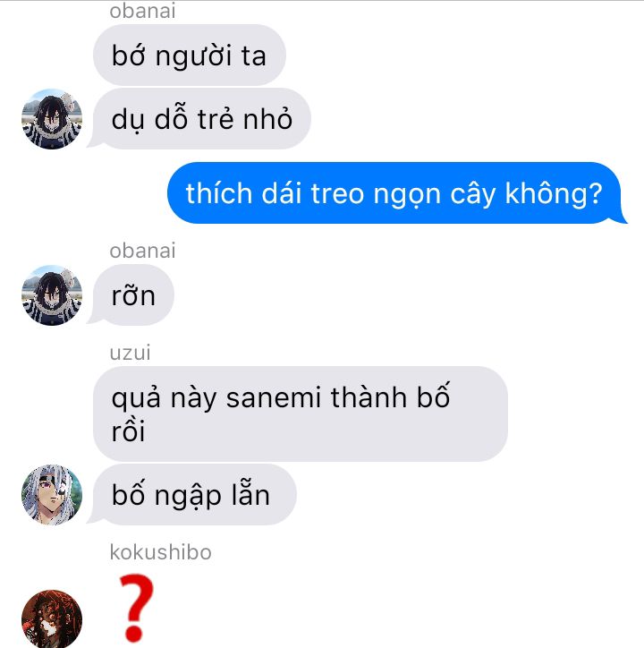Tap the "uzui" sender name label
This screenshot has width=644, height=648.
[x=130, y=353]
